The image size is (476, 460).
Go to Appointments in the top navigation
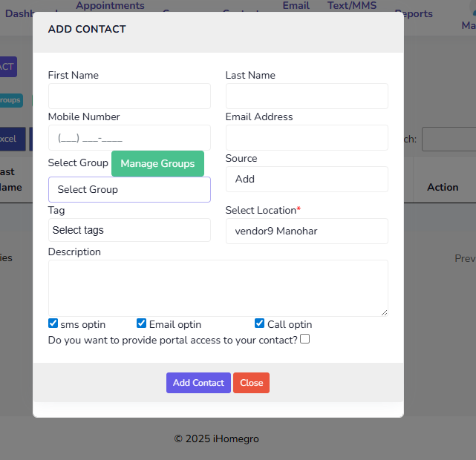[110, 6]
